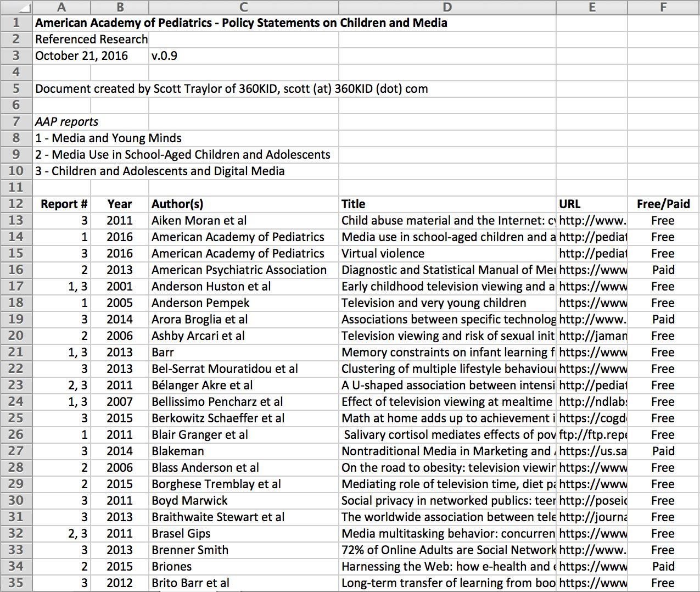Click the 'ftp://ftp.repe' URL cell
Screen dimensions: 700x592
pos(592,434)
